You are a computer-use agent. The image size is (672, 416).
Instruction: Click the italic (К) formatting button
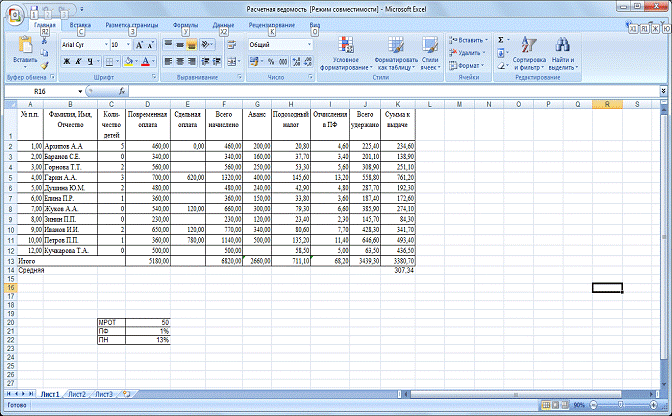pos(77,61)
